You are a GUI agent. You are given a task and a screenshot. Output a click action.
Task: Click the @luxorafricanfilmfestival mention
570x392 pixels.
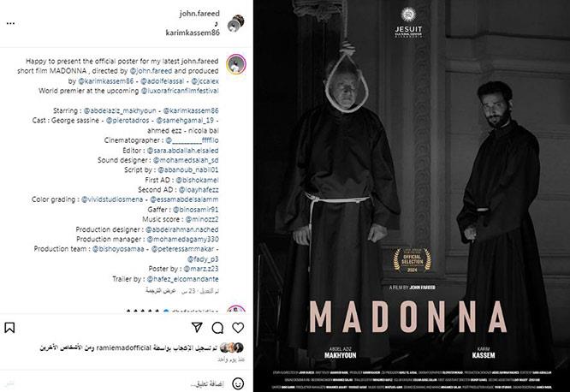[x=180, y=91]
